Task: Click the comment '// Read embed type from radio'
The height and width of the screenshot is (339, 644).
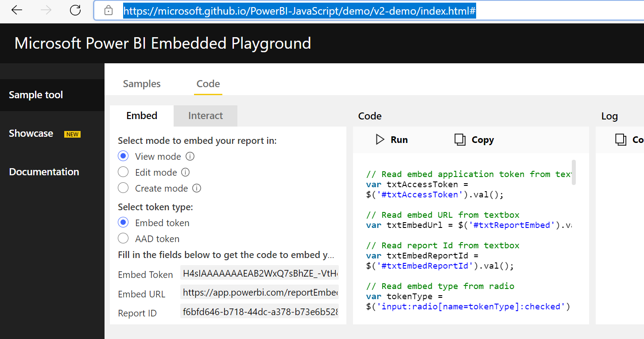Action: pos(440,286)
